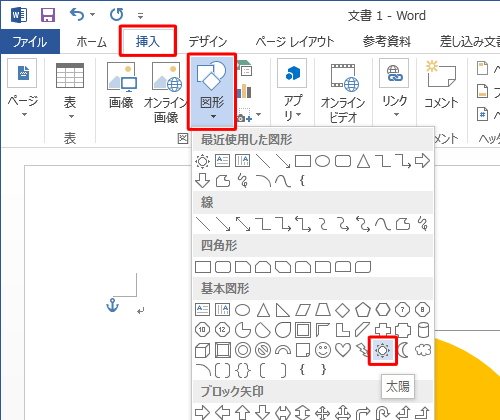500x420 pixels.
Task: Open the 表 table dropdown
Action: coord(70,90)
